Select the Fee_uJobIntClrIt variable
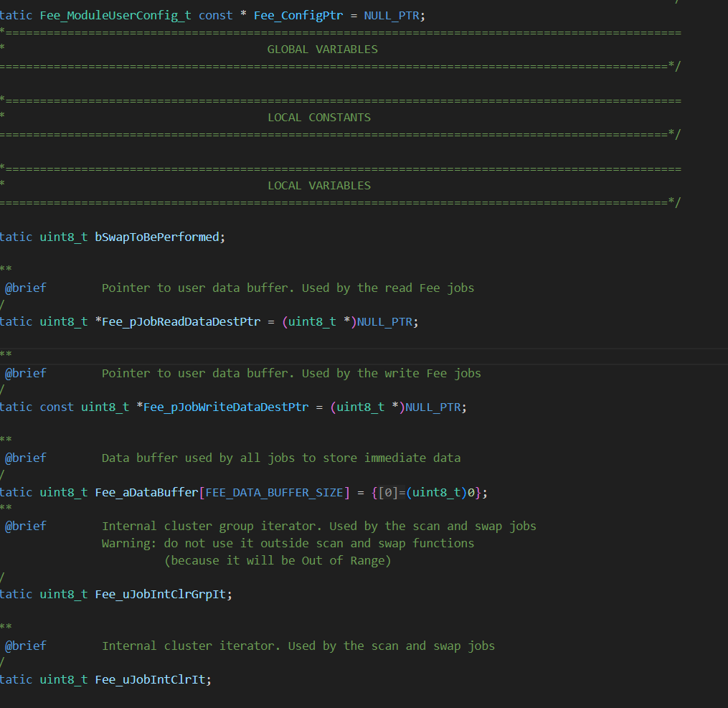 click(153, 679)
